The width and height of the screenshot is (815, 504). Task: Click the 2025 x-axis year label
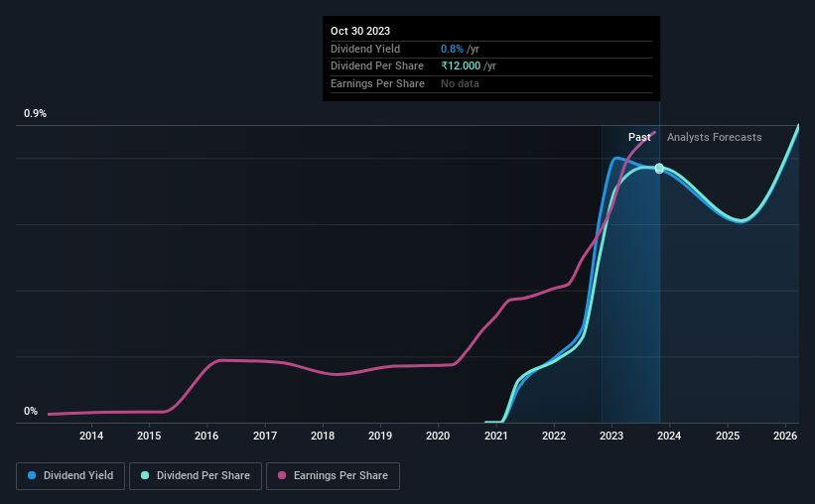pyautogui.click(x=728, y=436)
